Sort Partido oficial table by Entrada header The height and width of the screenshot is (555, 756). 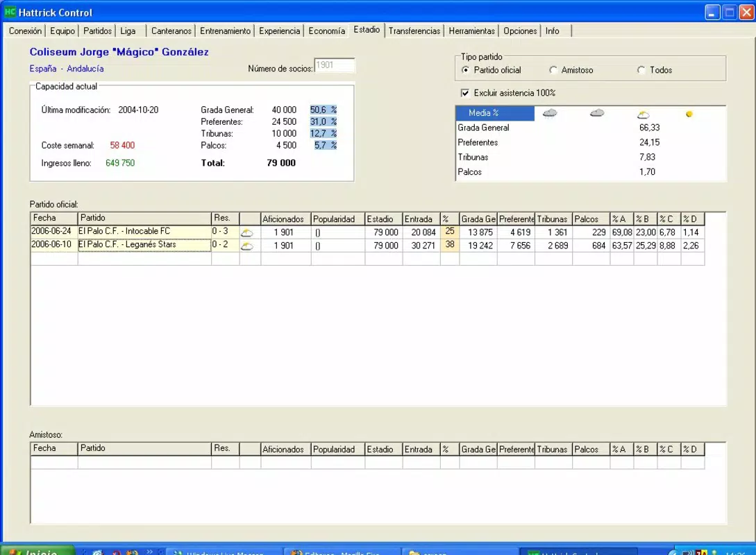click(421, 219)
